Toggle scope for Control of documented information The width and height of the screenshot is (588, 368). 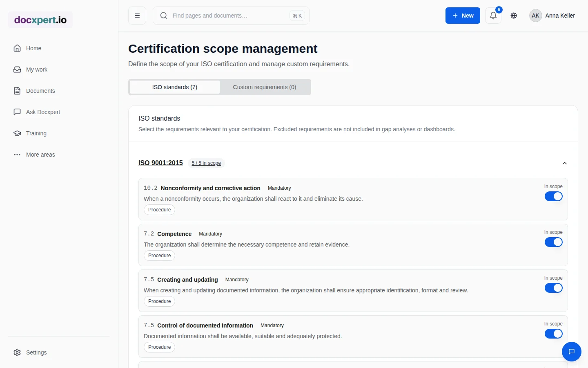click(x=554, y=334)
